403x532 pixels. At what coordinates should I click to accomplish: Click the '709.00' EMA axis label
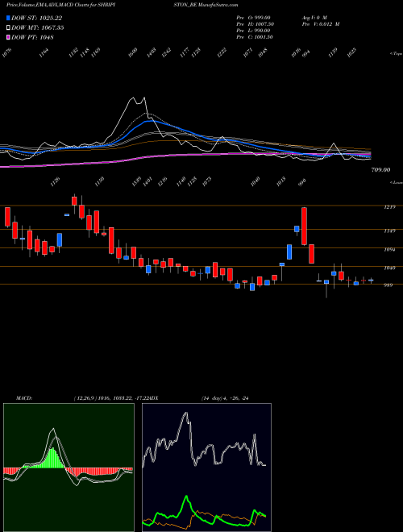[381, 169]
